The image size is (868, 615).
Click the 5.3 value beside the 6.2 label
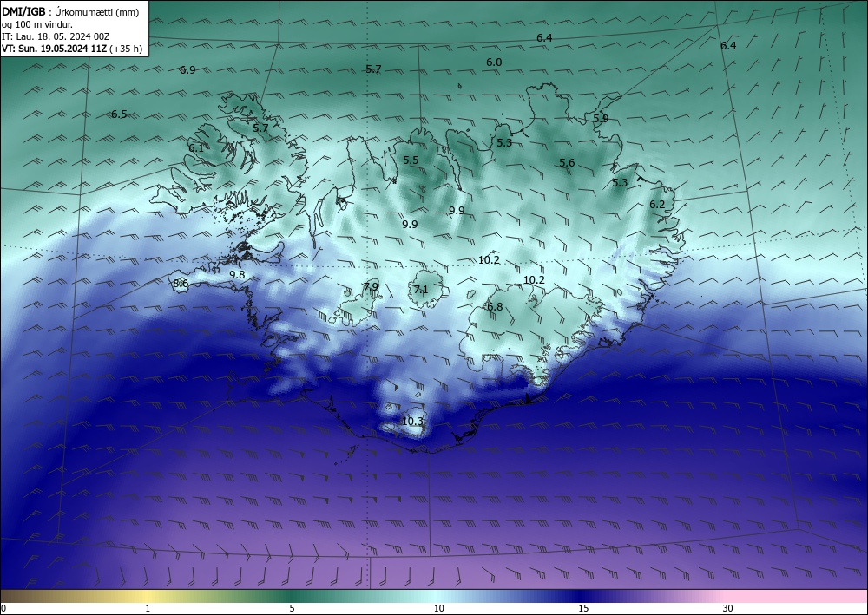point(620,183)
